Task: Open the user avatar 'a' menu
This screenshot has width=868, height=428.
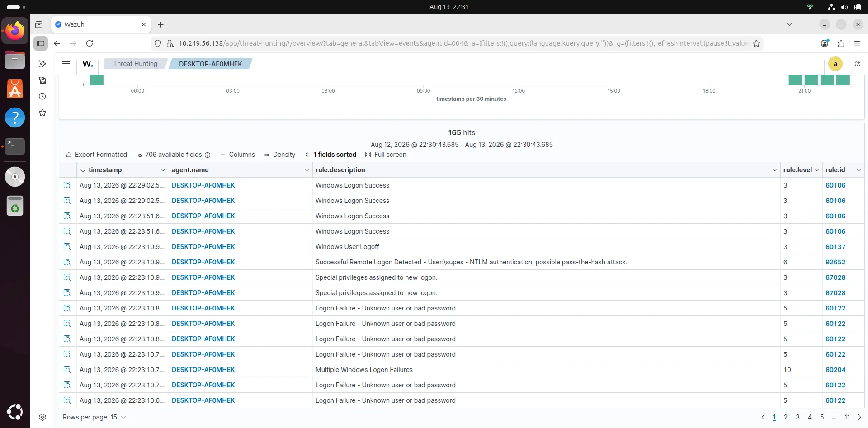Action: point(835,64)
